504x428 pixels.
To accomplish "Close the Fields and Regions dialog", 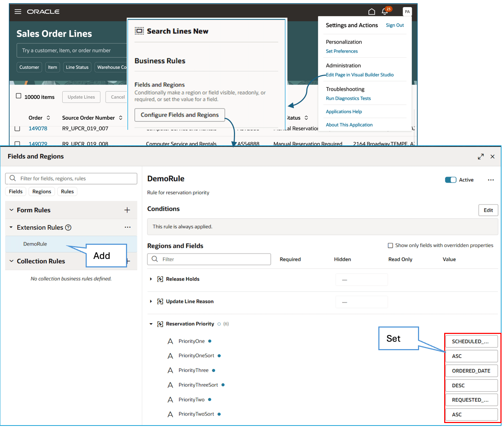I will (492, 156).
